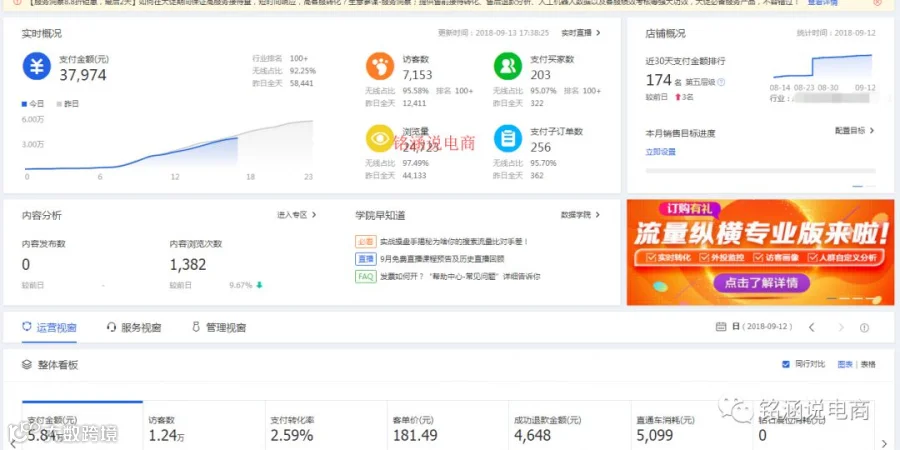Open 实时直播 with the arrow
This screenshot has width=900, height=450.
pyautogui.click(x=580, y=33)
